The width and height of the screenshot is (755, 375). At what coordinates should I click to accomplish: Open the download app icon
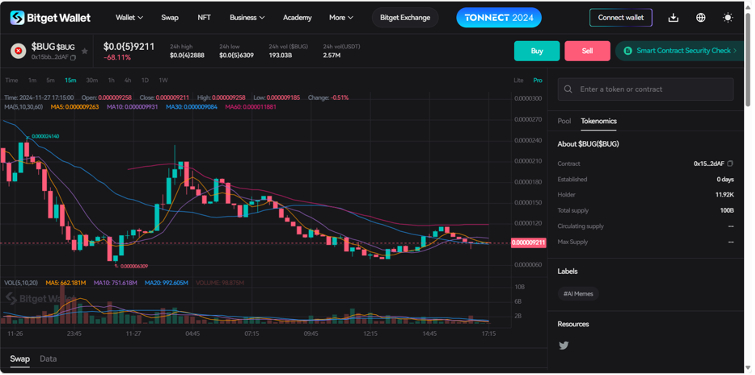(673, 18)
